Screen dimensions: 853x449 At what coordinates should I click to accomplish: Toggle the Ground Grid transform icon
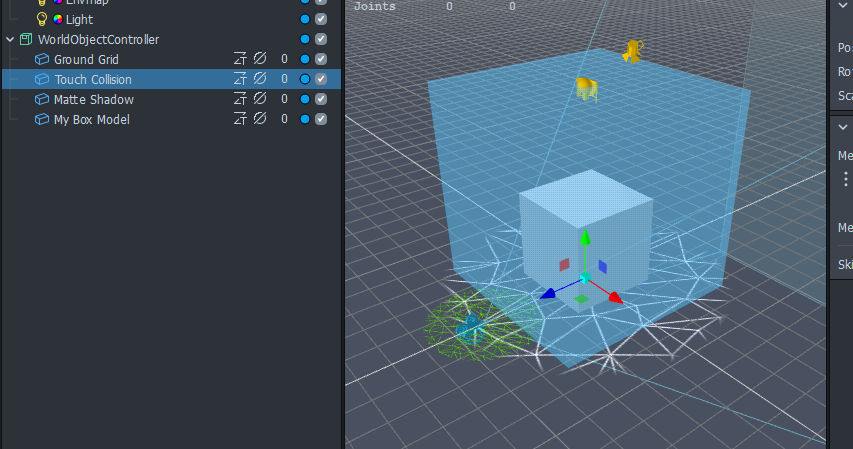[x=240, y=59]
